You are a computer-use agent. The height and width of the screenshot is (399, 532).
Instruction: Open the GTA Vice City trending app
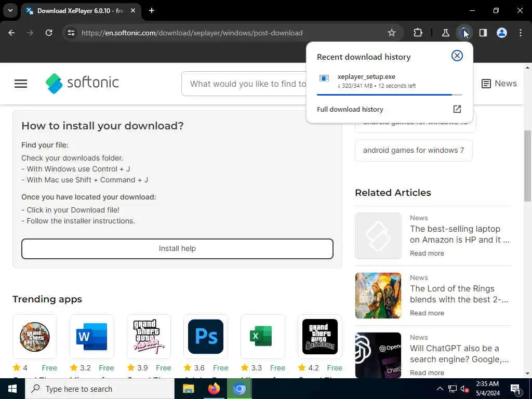click(149, 337)
